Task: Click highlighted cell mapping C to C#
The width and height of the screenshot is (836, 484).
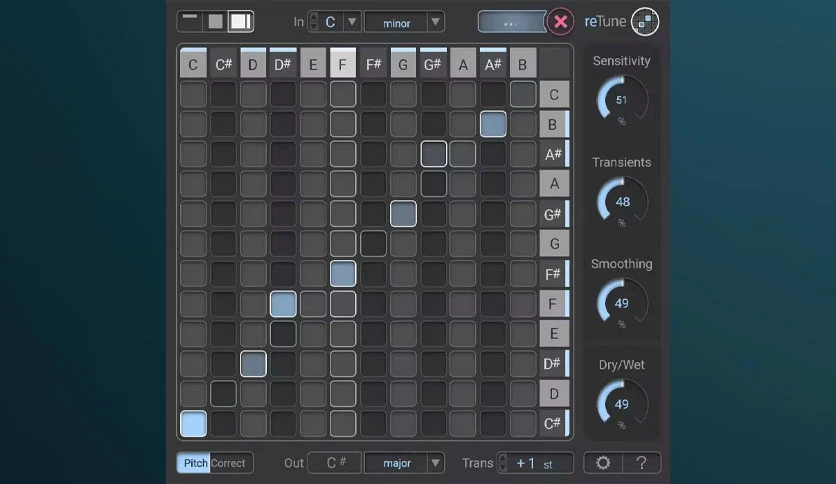Action: [x=193, y=423]
